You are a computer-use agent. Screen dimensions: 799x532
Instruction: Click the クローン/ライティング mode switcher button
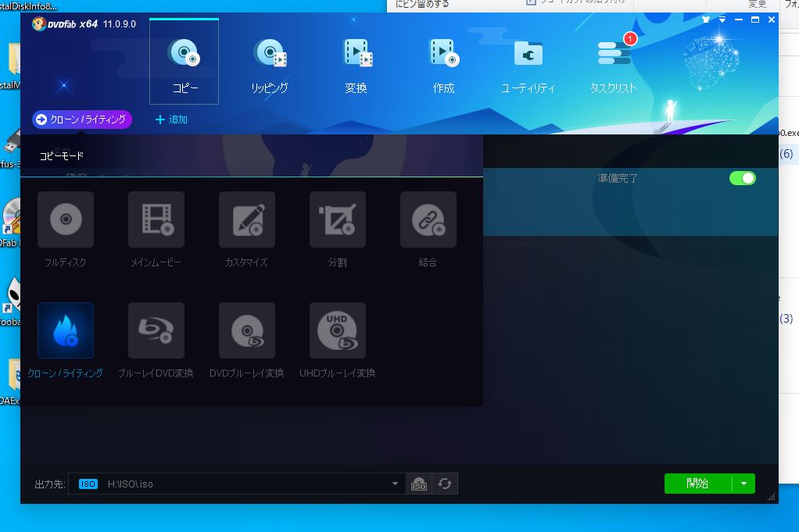pos(82,120)
